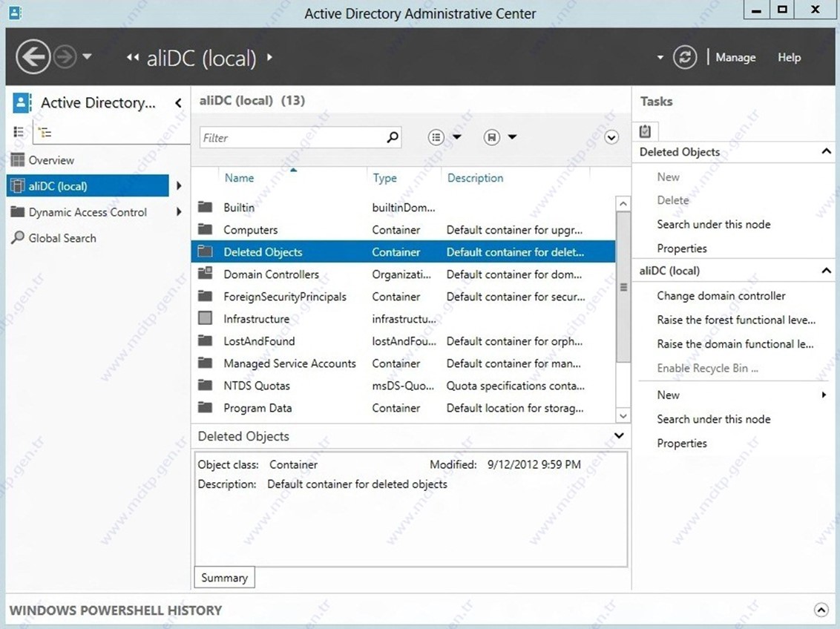Collapse the navigation pane

(x=178, y=103)
